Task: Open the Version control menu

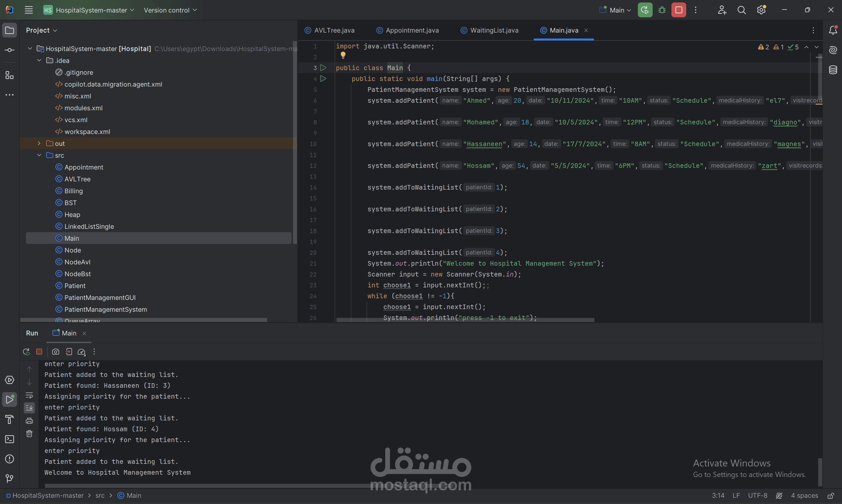Action: coord(170,10)
